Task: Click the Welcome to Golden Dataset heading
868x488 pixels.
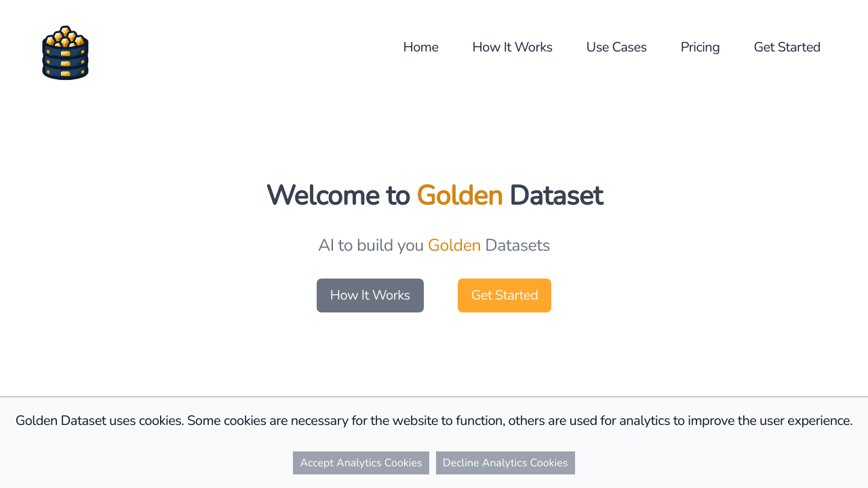Action: (x=434, y=196)
